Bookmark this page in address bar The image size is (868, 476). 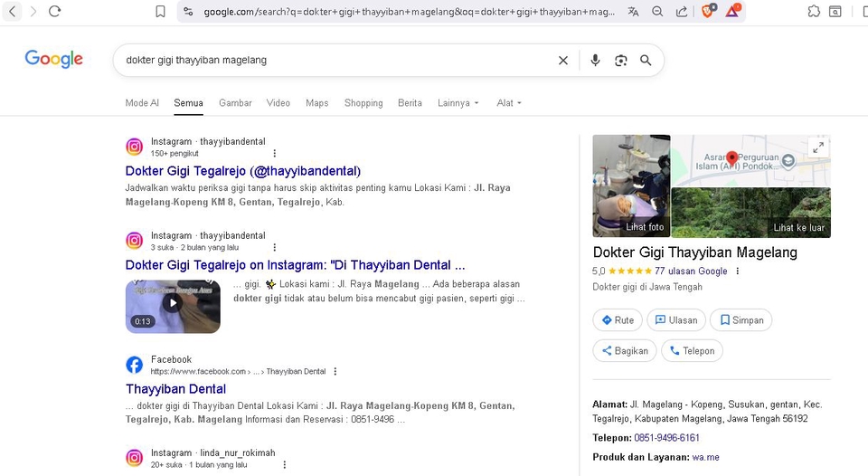pos(160,12)
